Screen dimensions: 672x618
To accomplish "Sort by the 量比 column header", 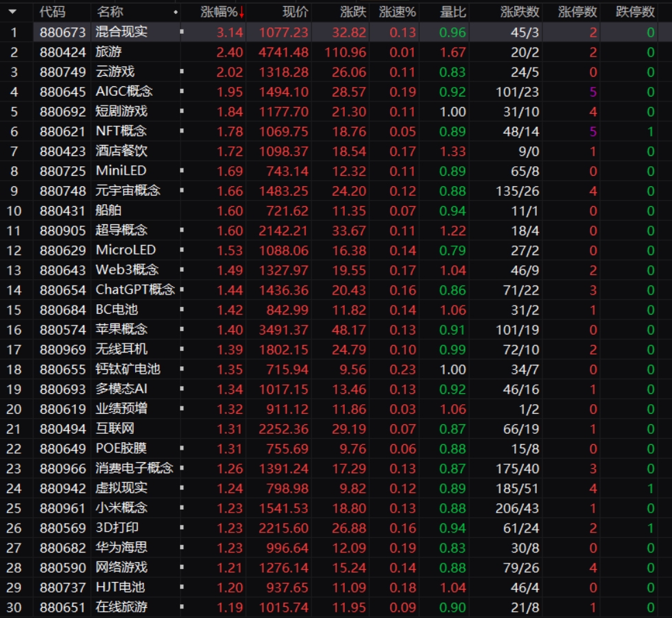I will [x=453, y=12].
